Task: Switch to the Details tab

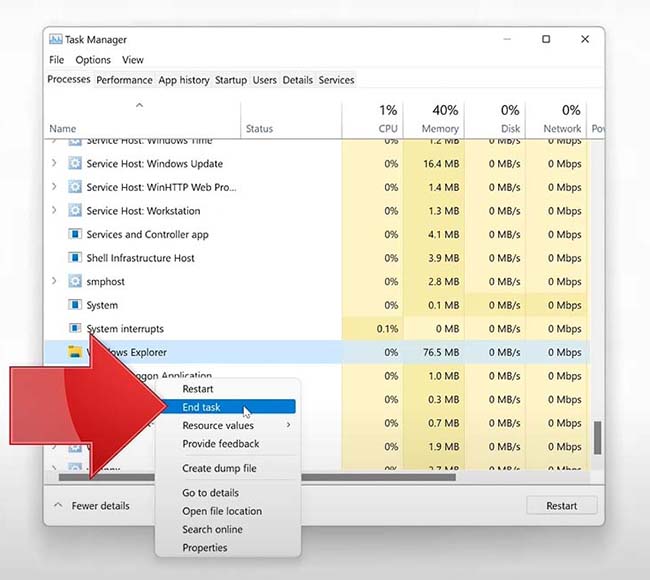Action: point(298,80)
